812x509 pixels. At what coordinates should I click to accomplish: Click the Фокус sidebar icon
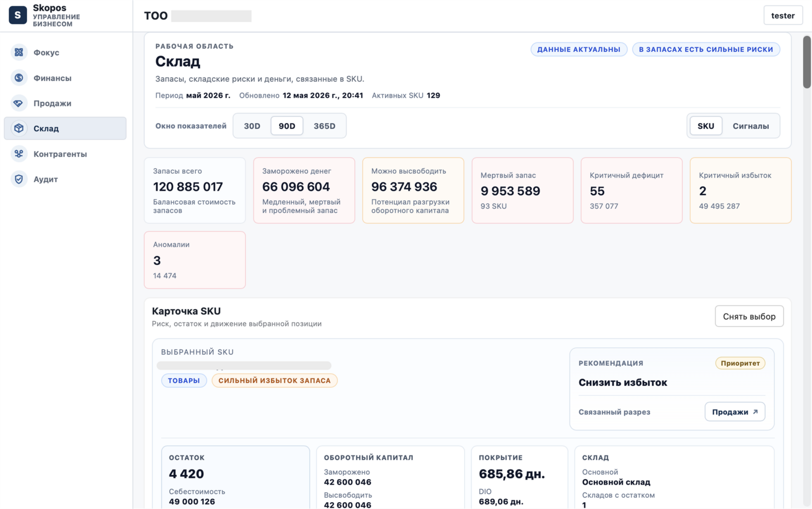tap(19, 52)
